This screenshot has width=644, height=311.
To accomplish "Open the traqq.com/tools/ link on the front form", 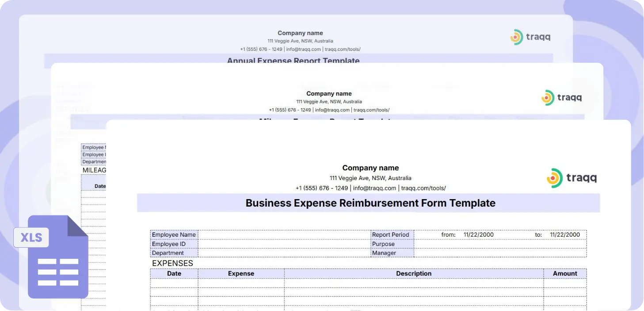I will [423, 188].
